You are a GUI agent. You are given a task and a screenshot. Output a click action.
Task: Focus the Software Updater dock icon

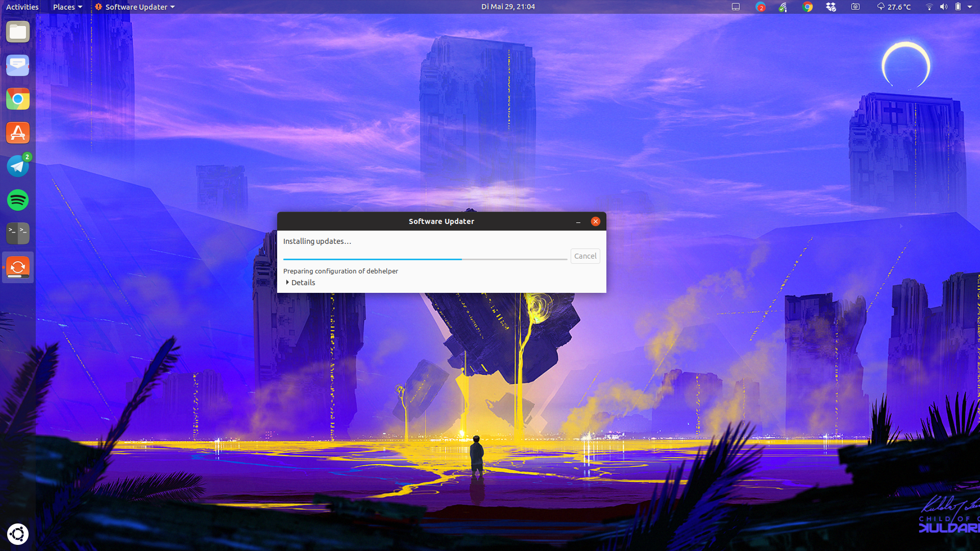point(18,267)
